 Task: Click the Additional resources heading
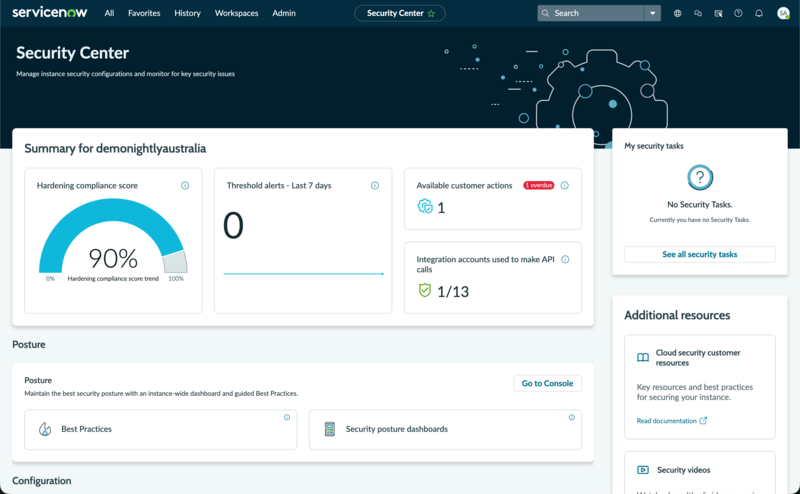(677, 315)
